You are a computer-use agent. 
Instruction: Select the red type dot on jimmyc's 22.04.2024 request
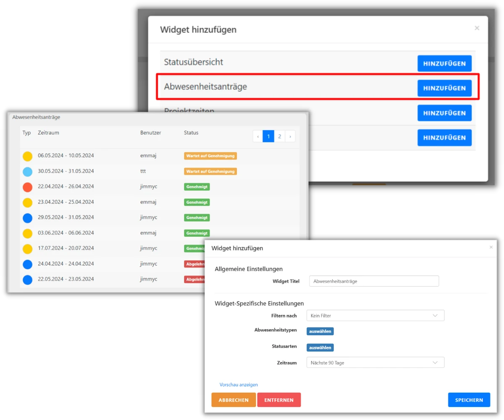click(x=27, y=186)
